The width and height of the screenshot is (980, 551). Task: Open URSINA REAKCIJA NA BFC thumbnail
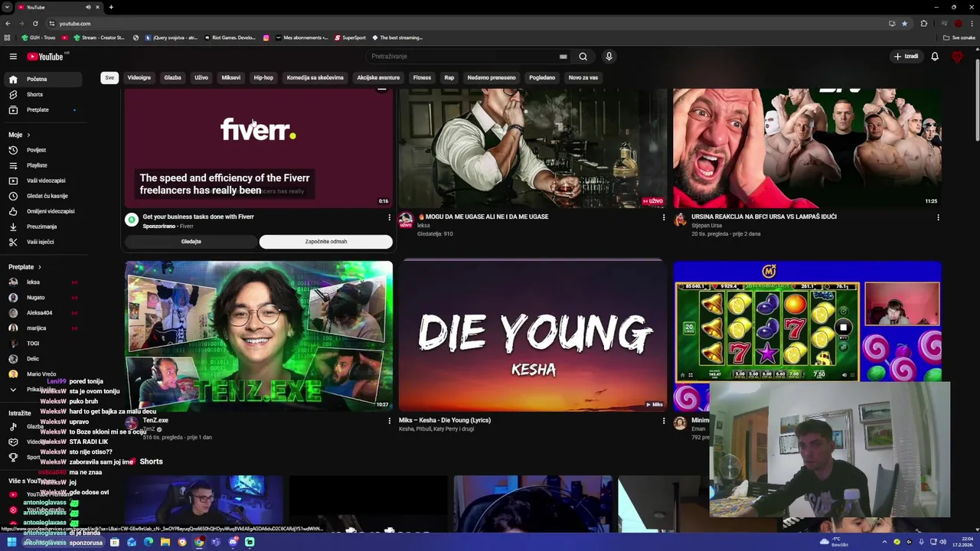807,148
